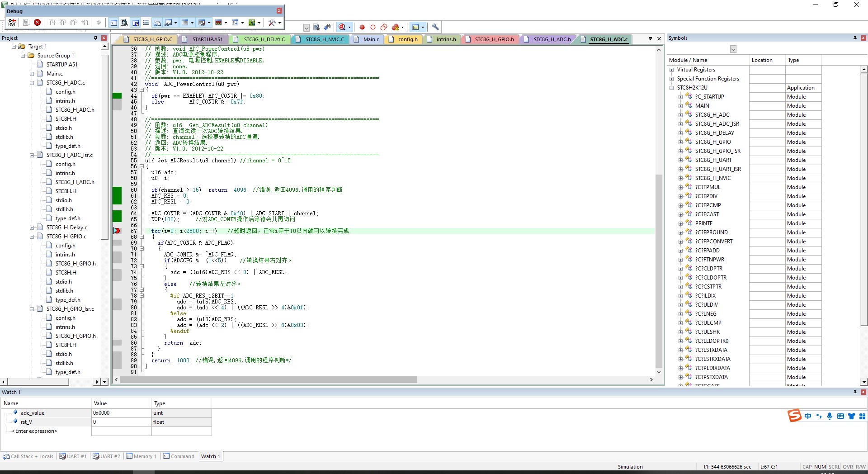Click the Reset CPU (RST) button
Screen dimensions: 868x474
(x=12, y=23)
